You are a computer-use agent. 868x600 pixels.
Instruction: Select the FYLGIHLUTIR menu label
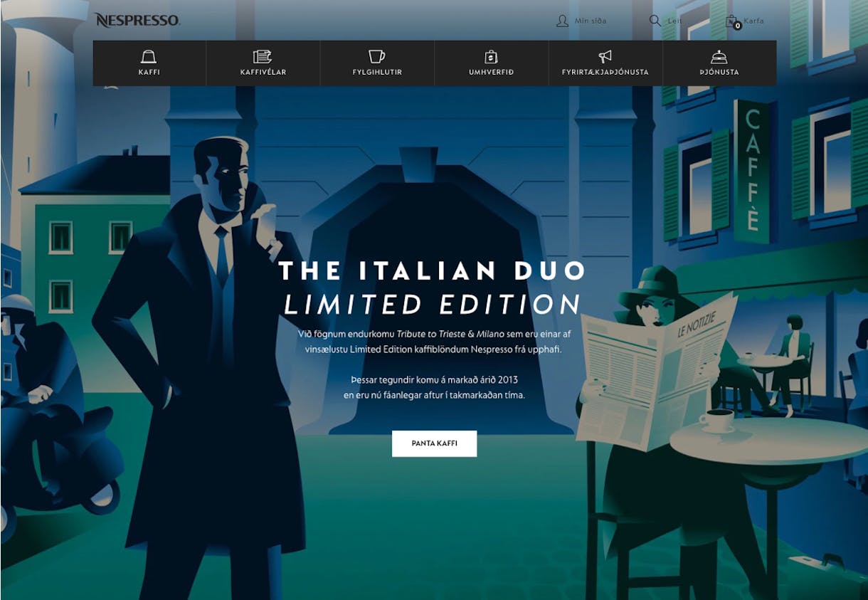(377, 73)
